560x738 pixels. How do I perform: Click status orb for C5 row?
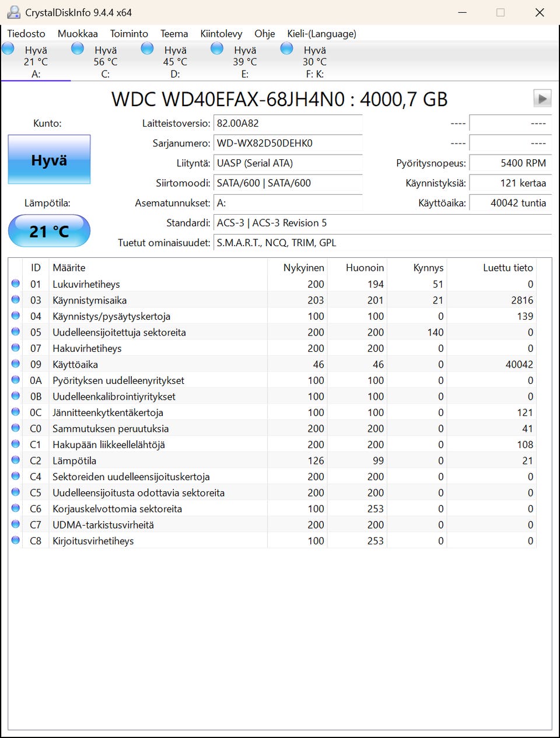(x=16, y=492)
